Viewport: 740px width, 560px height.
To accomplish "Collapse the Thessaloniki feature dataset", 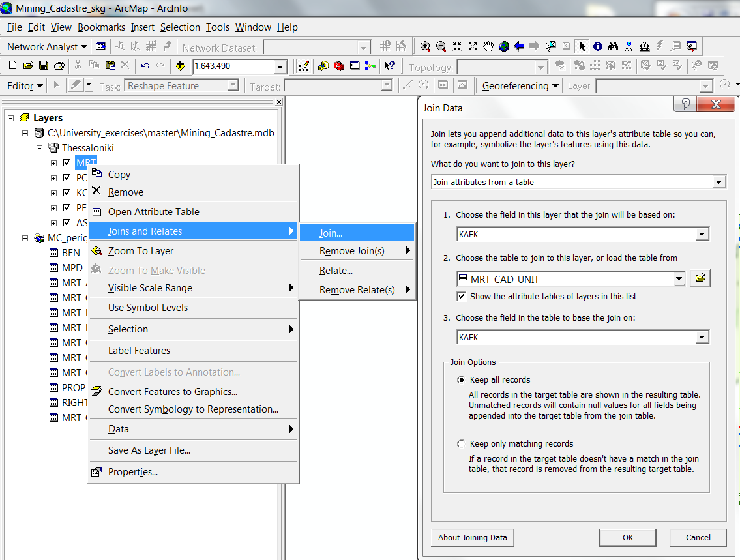I will coord(40,148).
